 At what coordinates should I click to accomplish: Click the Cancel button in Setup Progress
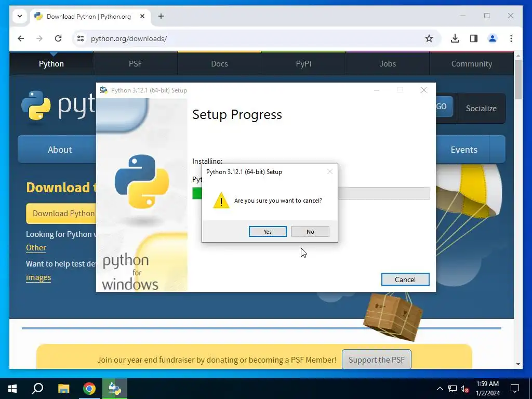click(405, 279)
